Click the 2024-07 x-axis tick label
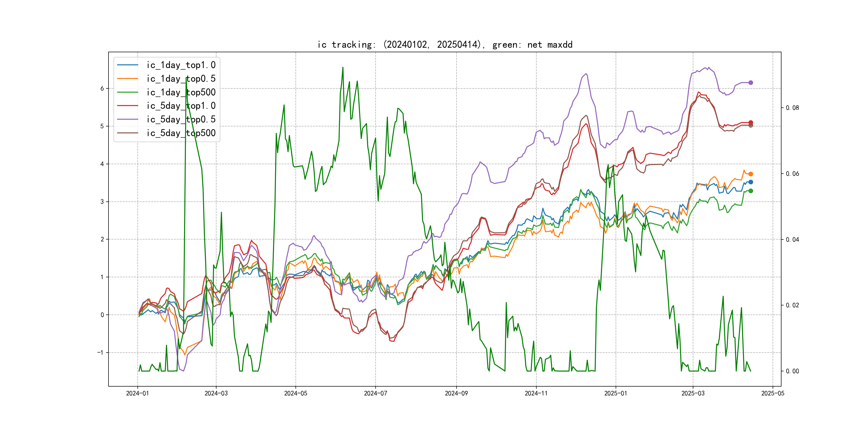Image resolution: width=868 pixels, height=434 pixels. (375, 393)
